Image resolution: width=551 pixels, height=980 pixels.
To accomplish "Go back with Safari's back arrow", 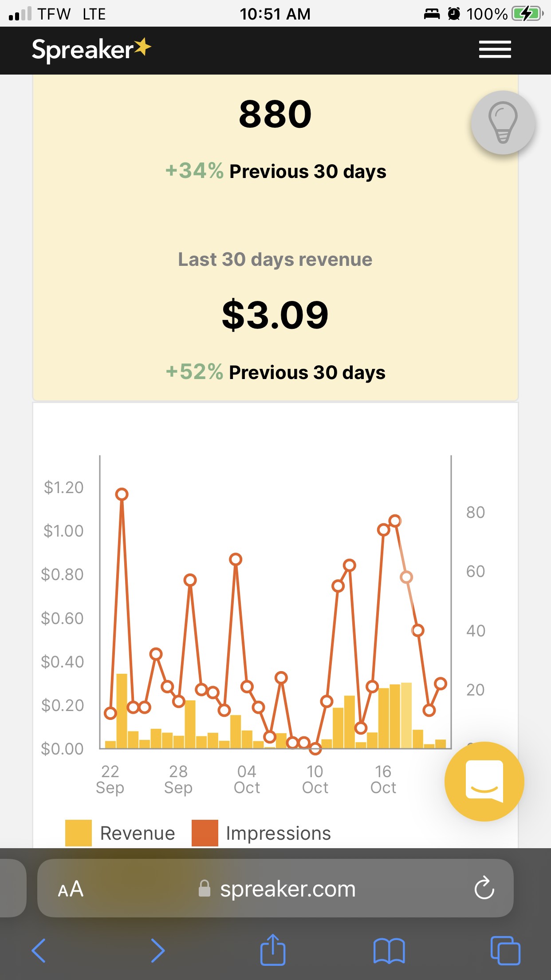I will [x=39, y=950].
